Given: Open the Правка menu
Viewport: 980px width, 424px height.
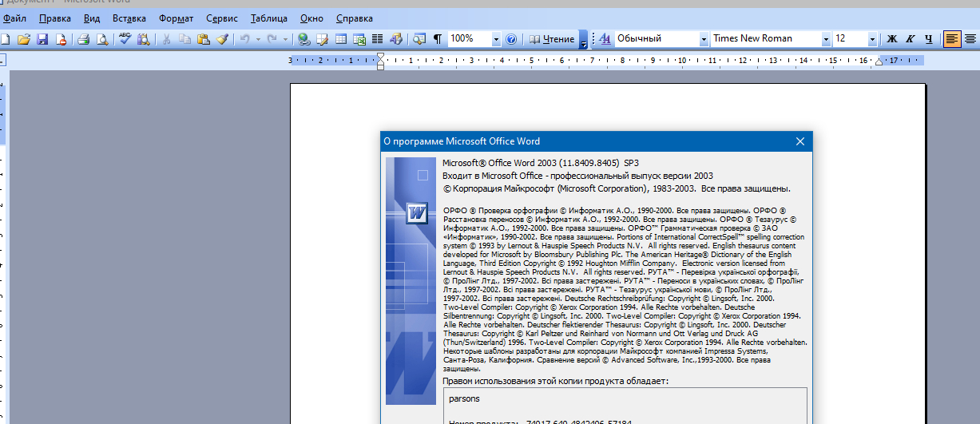Looking at the screenshot, I should 54,18.
